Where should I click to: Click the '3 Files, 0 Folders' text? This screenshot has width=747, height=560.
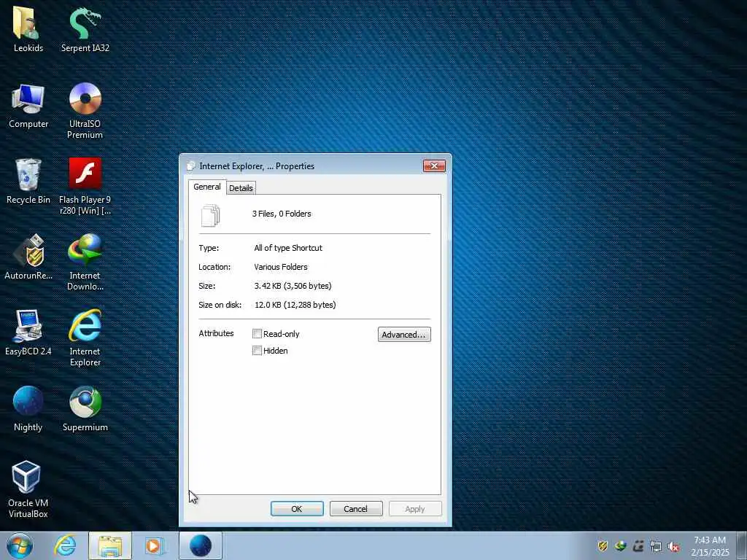282,214
